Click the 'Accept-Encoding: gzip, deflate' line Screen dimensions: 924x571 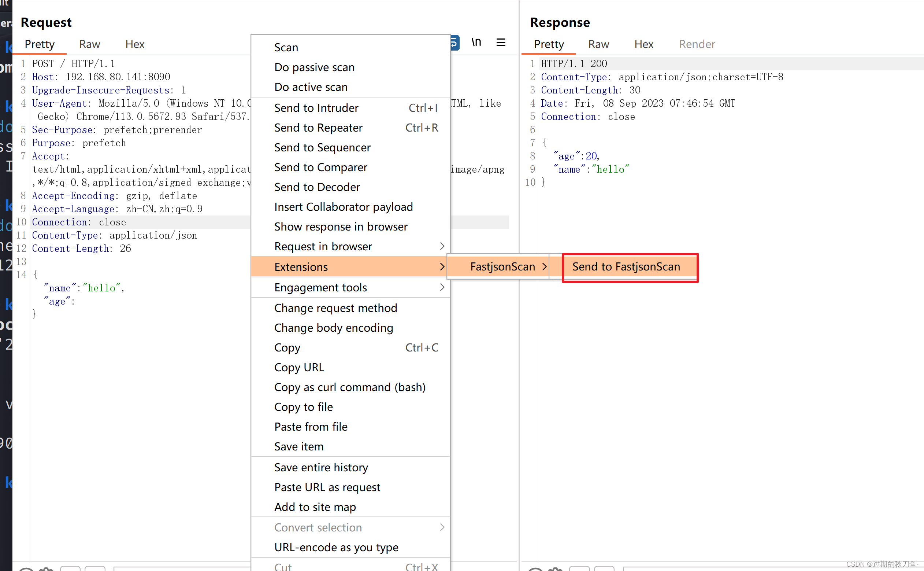click(114, 196)
